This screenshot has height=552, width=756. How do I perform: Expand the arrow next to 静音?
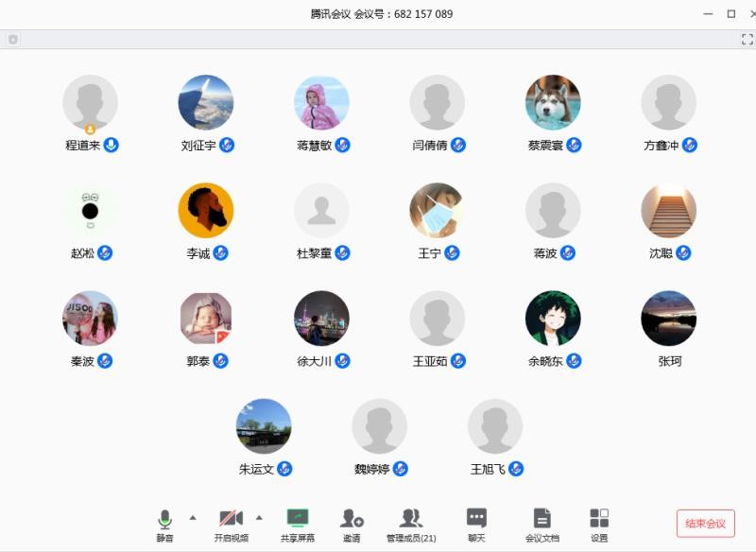coord(193,517)
